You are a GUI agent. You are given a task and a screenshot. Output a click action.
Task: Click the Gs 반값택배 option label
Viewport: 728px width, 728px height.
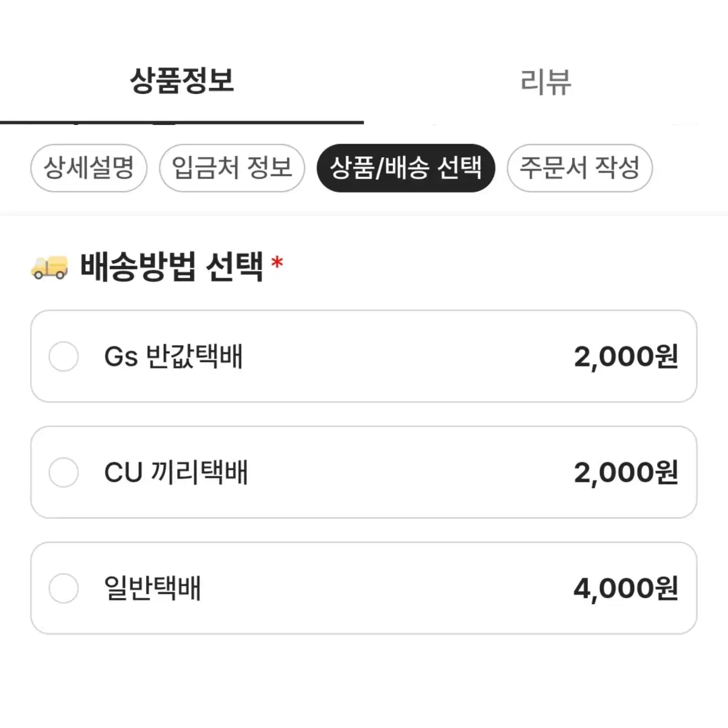174,357
